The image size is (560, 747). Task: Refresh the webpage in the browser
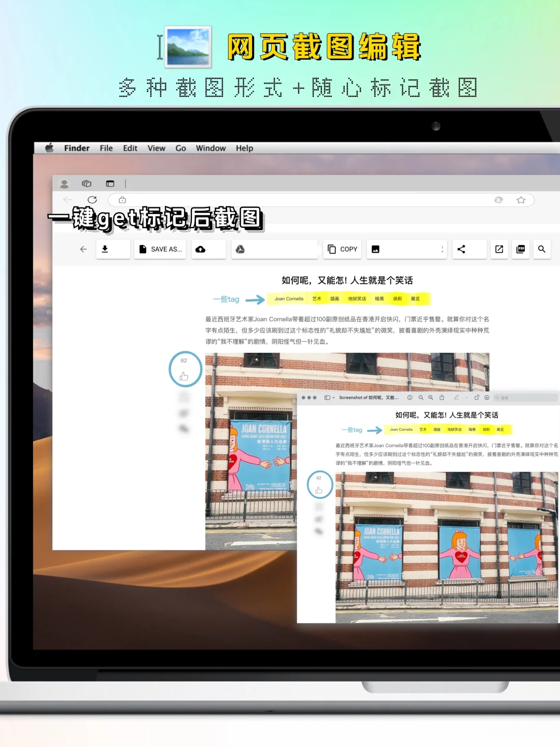(92, 200)
